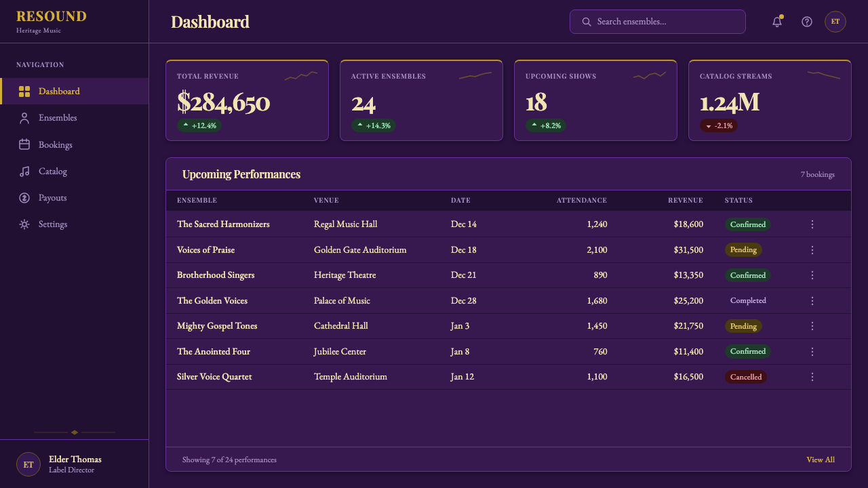The width and height of the screenshot is (868, 488).
Task: Click Pending status for Voices of Praise
Action: [743, 250]
